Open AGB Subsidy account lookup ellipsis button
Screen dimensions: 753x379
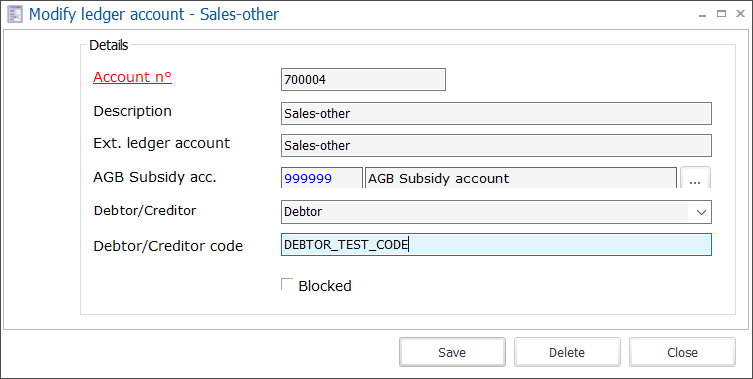[x=695, y=178]
